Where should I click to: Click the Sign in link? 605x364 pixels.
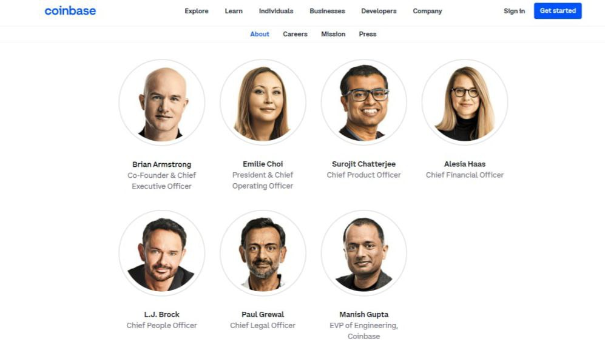(515, 11)
